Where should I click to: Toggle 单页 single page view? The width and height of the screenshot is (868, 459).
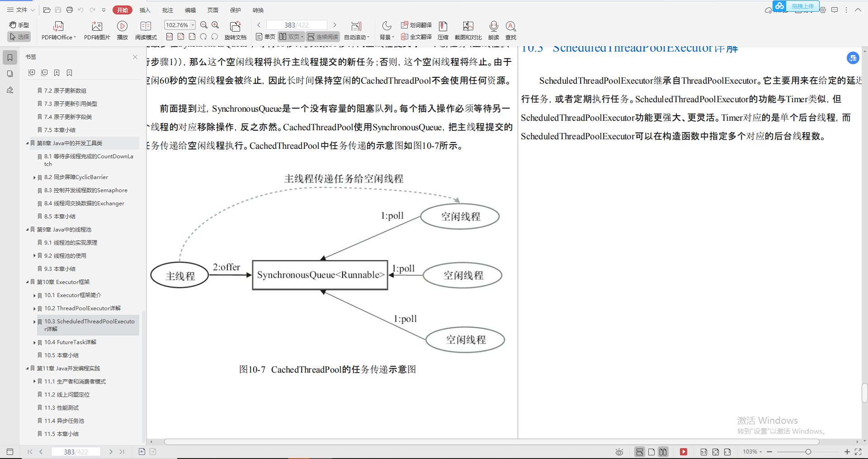click(265, 37)
